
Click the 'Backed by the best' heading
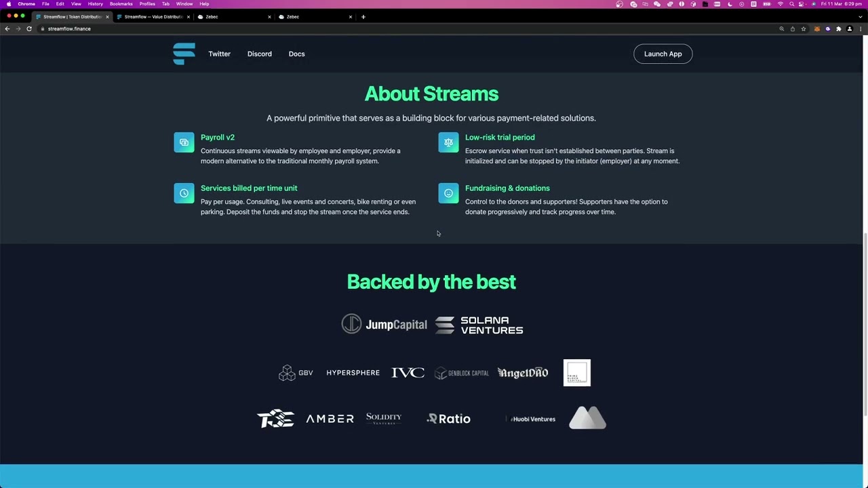(x=431, y=282)
